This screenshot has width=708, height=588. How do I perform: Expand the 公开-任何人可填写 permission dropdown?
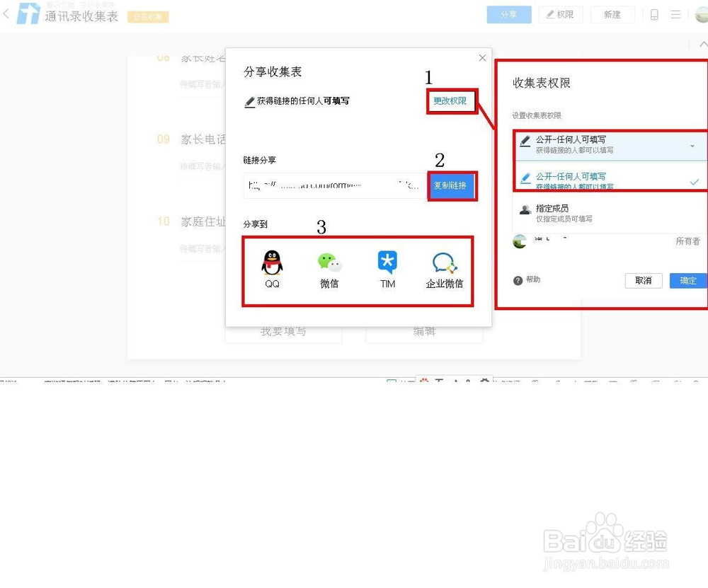610,145
